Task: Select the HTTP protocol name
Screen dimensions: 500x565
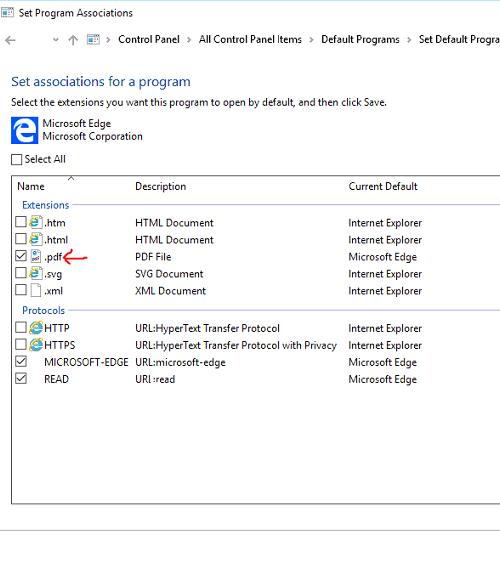Action: pyautogui.click(x=57, y=328)
